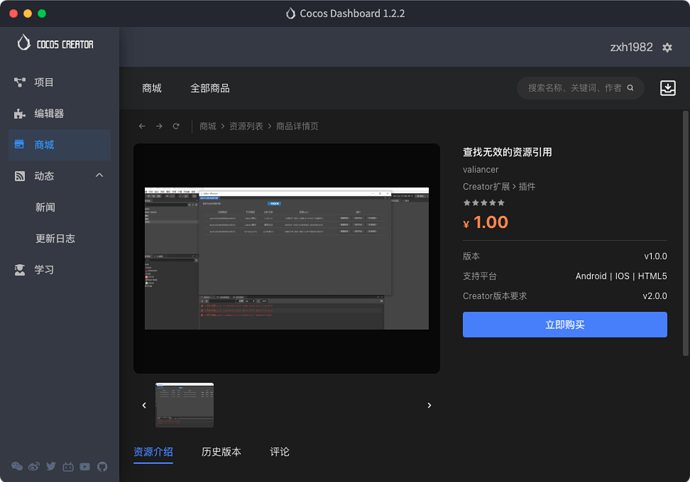Select the screenshot thumbnail below the preview
This screenshot has width=690, height=482.
tap(184, 405)
